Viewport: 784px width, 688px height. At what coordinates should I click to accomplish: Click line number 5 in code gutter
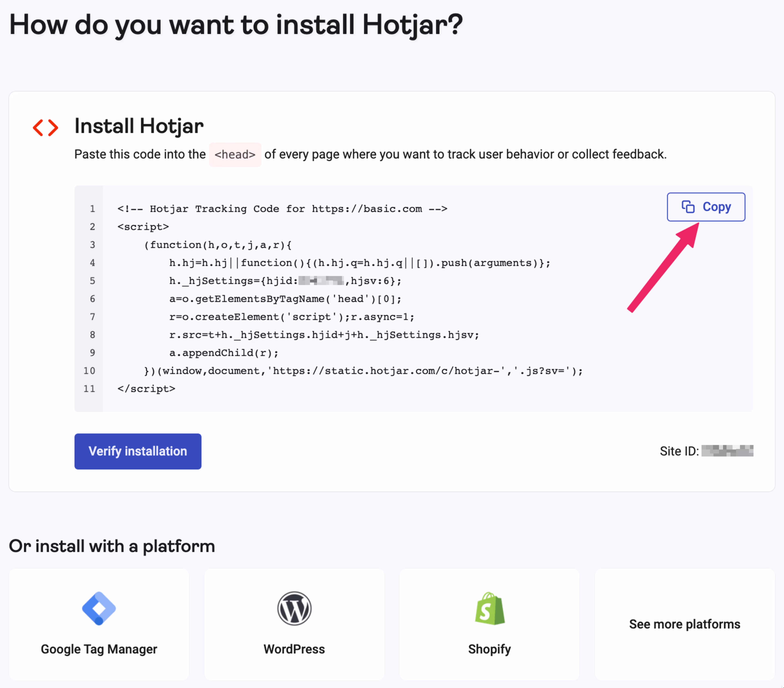92,281
